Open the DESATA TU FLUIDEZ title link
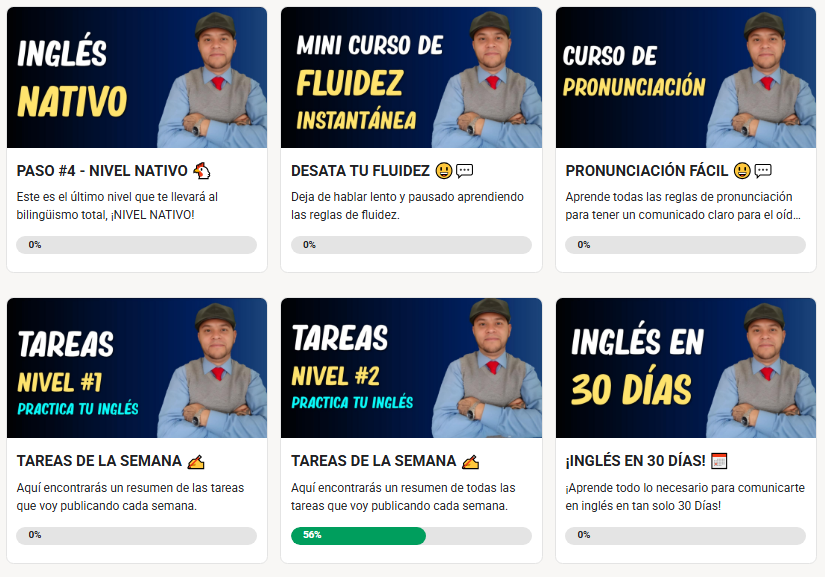 pyautogui.click(x=360, y=171)
